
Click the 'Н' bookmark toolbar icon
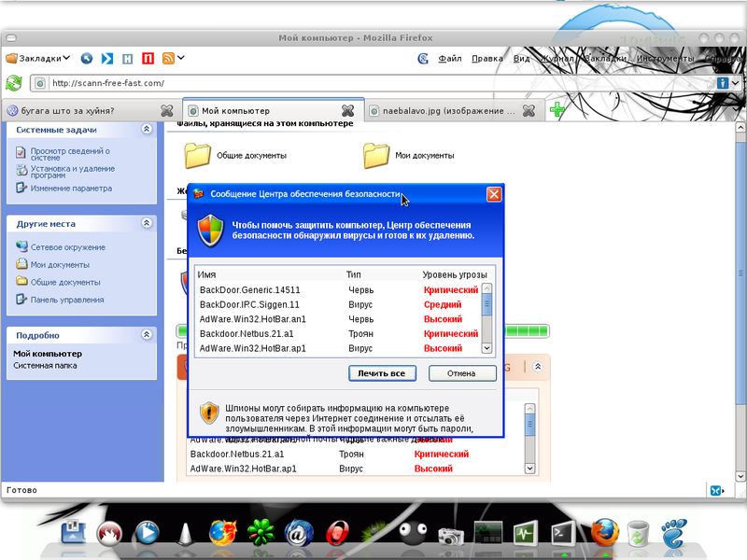128,59
